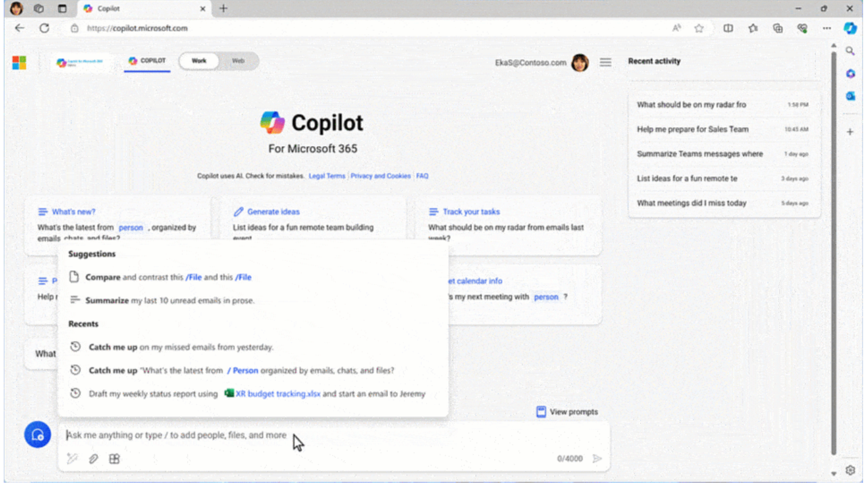Choose Compare and contrast files suggestion
This screenshot has height=484, width=868.
click(x=252, y=277)
